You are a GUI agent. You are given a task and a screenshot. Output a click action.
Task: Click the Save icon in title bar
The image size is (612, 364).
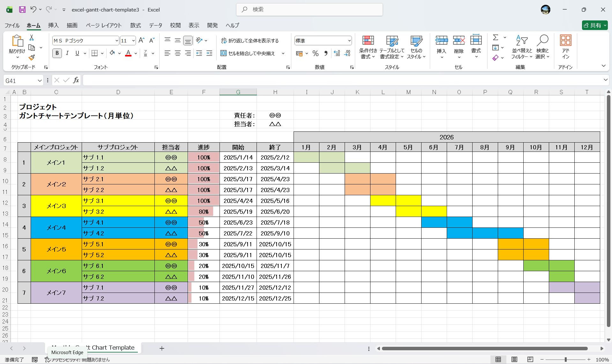pos(22,10)
